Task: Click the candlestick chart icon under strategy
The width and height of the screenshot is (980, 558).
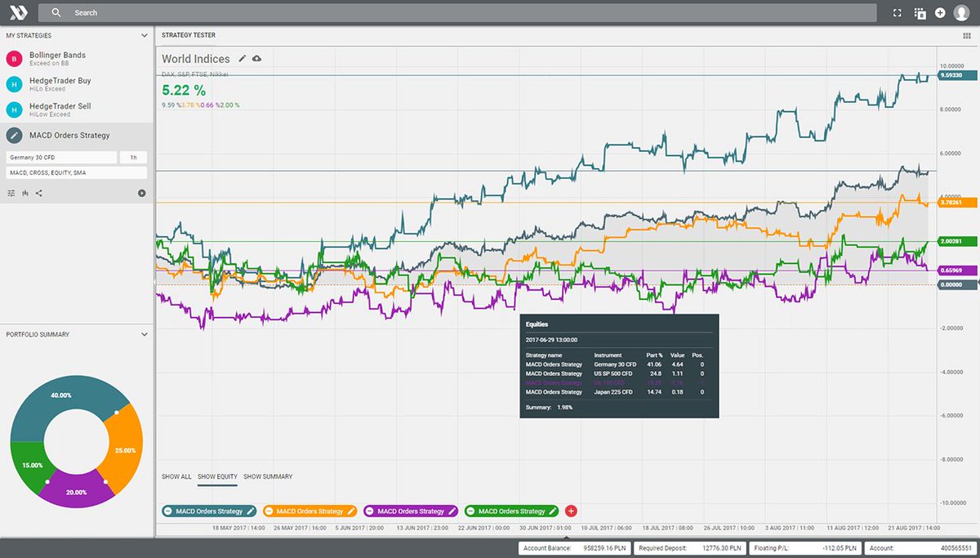Action: 25,193
